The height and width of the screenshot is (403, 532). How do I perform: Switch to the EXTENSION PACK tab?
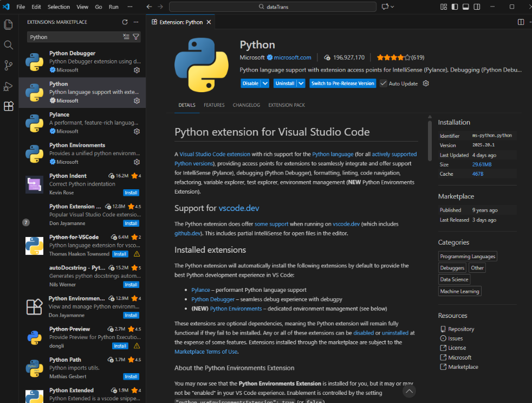click(287, 105)
